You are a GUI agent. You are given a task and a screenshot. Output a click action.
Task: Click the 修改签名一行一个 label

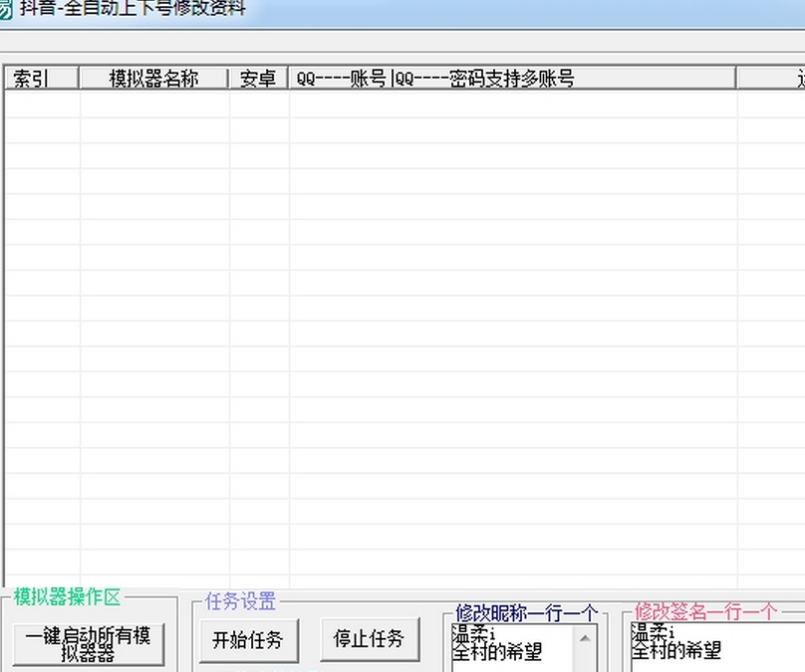[x=705, y=611]
